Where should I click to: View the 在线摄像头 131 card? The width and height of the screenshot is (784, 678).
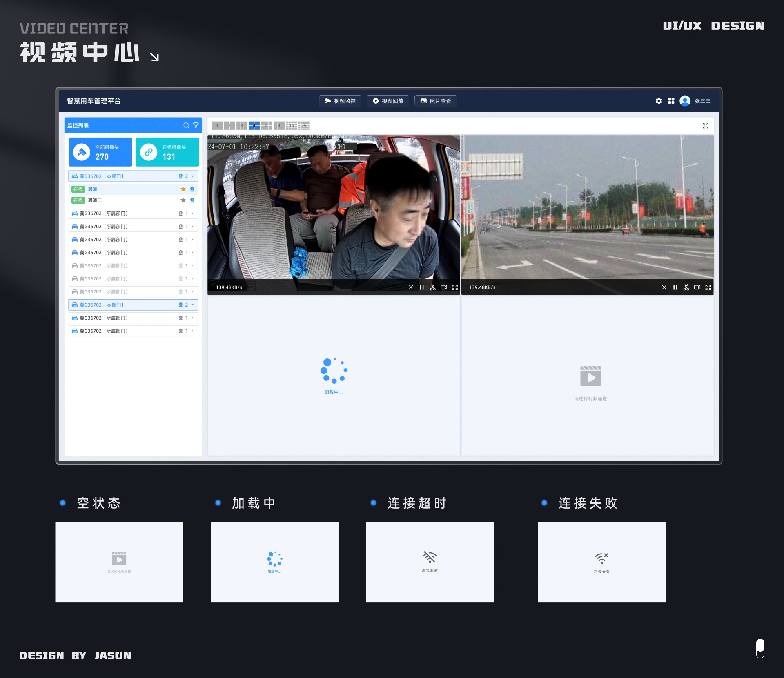pyautogui.click(x=167, y=152)
